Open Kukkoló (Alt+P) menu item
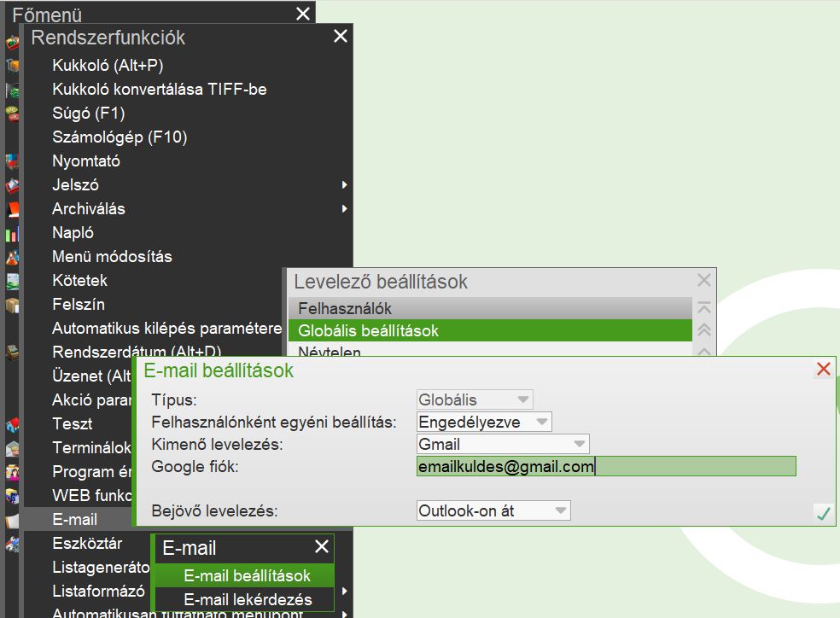The height and width of the screenshot is (618, 840). 108,66
